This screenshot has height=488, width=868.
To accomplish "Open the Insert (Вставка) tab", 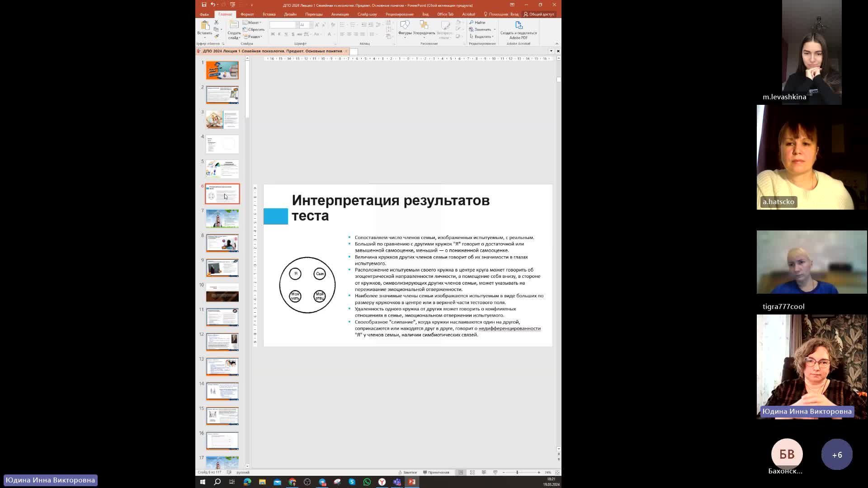I will 269,14.
